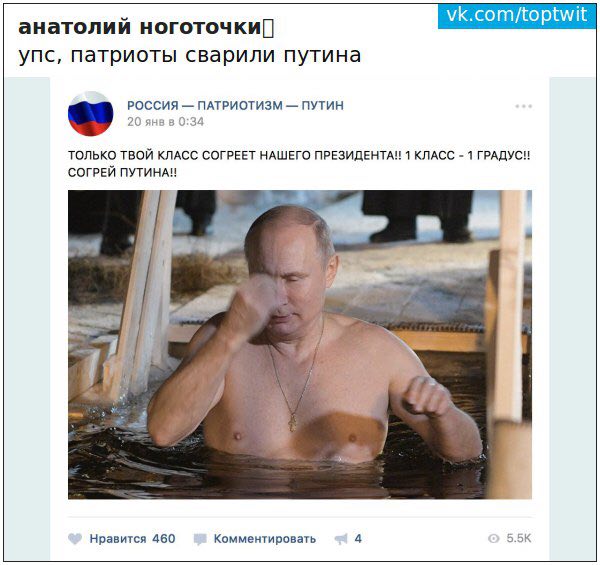
Task: Click the Russian flag group avatar
Action: [x=91, y=114]
